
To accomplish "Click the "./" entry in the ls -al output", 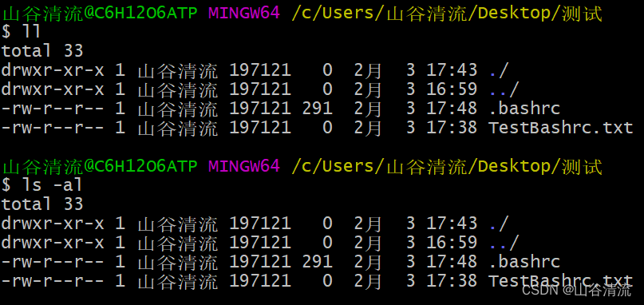I will pyautogui.click(x=499, y=224).
